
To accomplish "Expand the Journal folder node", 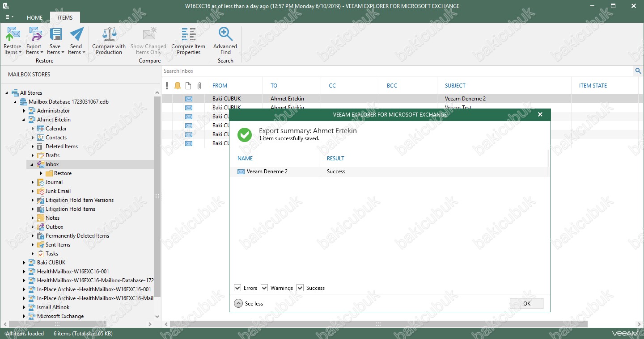I will 33,182.
